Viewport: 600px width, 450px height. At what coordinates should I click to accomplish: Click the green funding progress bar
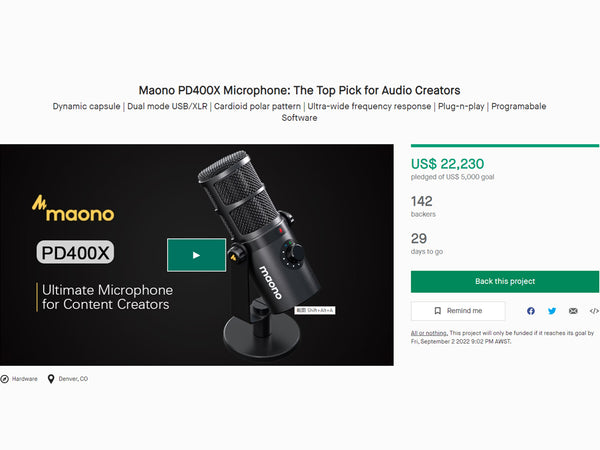tap(505, 146)
